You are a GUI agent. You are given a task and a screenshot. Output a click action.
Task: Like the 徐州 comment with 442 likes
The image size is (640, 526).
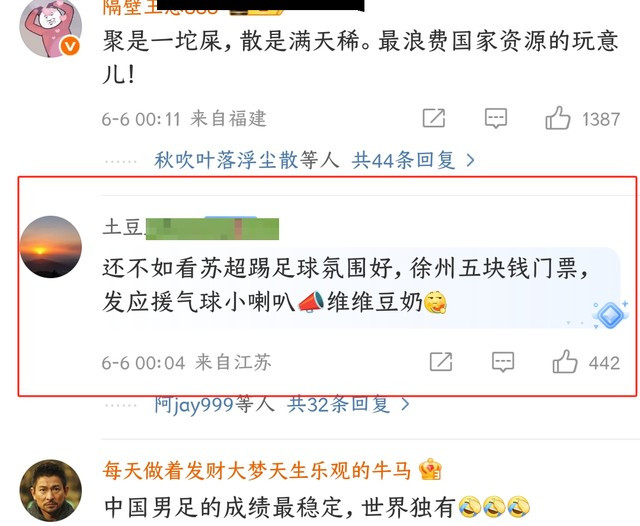pos(565,362)
